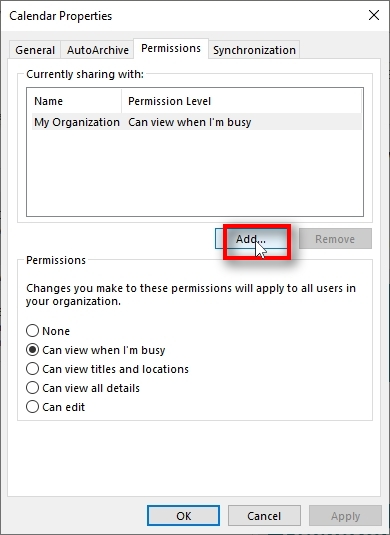Choose Can view all details option
The height and width of the screenshot is (535, 390).
point(32,388)
